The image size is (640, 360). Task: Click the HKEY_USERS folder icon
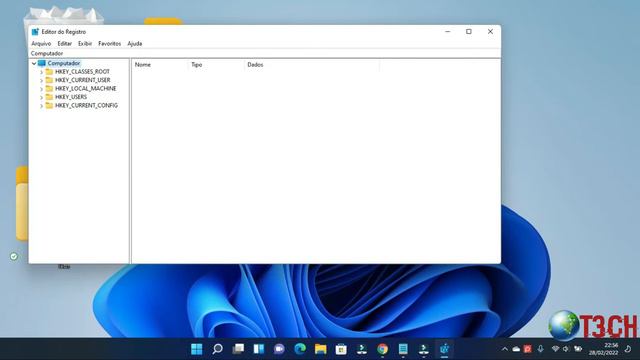[49, 97]
